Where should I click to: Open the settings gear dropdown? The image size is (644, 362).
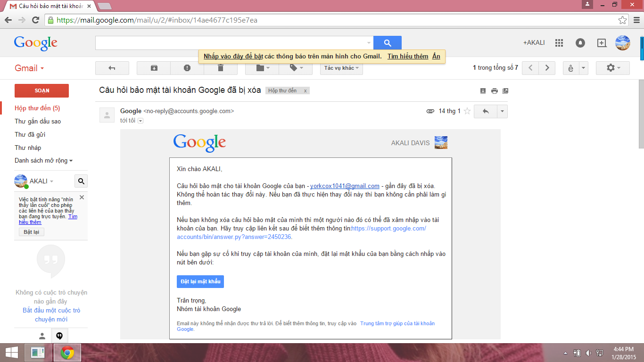[613, 68]
